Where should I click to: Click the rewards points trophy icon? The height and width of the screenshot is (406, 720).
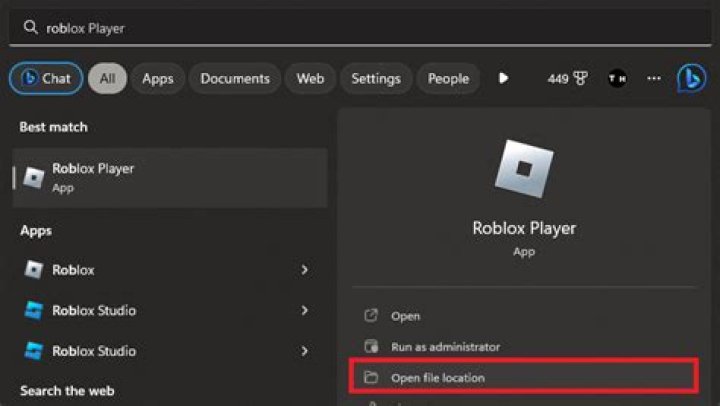[x=581, y=78]
